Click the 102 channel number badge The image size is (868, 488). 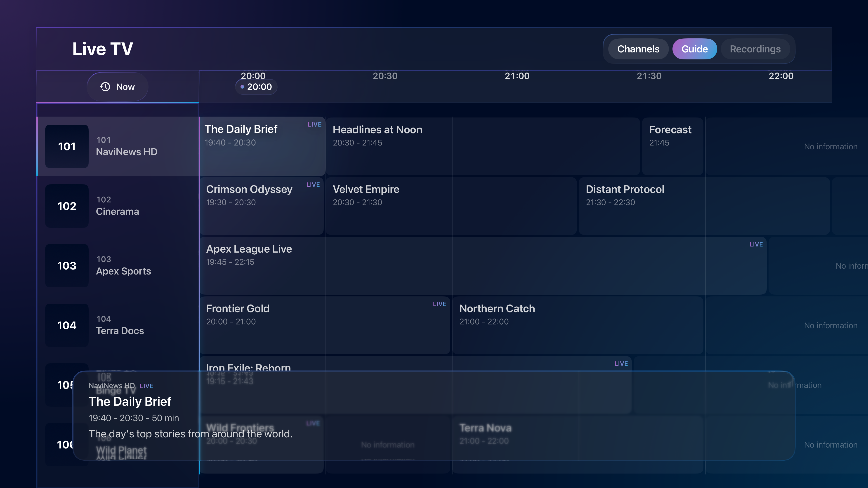point(67,206)
